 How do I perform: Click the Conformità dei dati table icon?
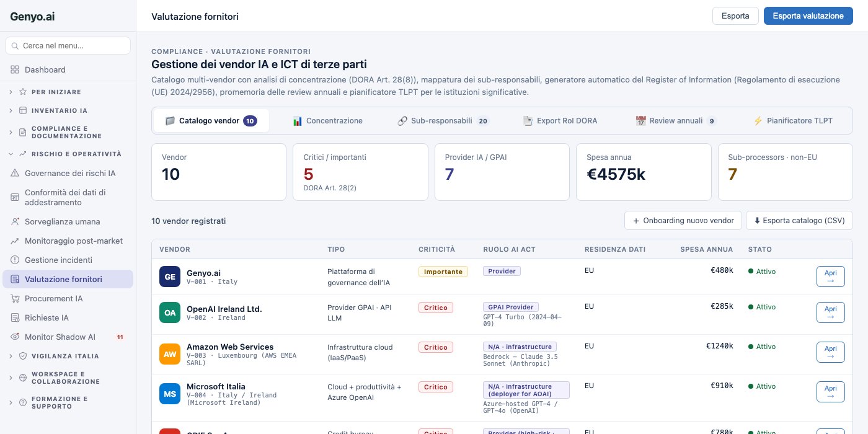[15, 197]
